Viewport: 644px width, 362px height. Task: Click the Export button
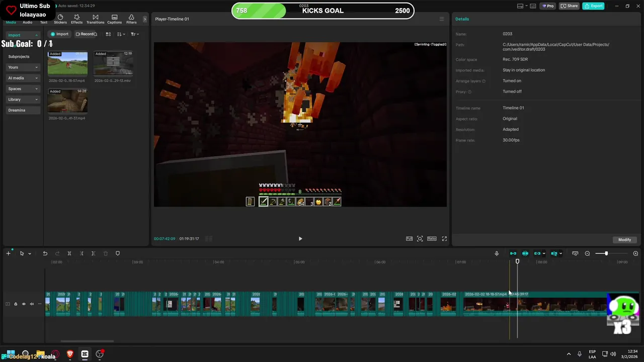pos(594,6)
